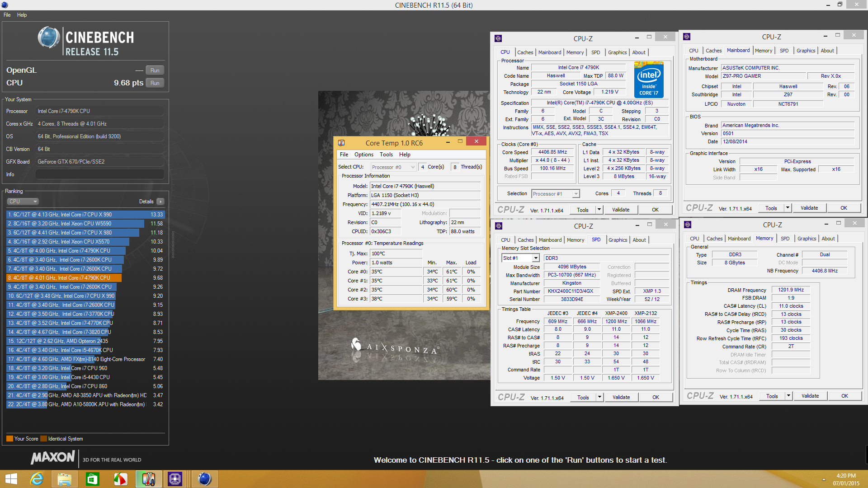Click Core Temp Frequency value field
Viewport: 868px width, 488px height.
click(425, 204)
